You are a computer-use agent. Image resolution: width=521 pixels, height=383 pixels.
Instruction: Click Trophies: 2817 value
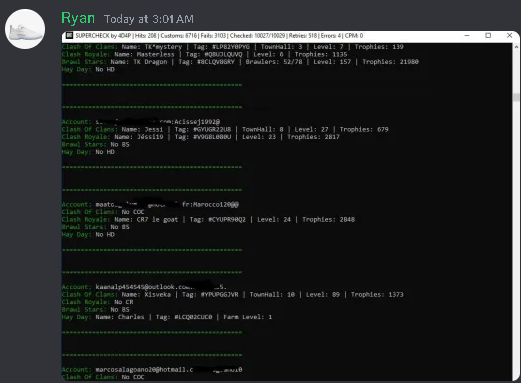313,137
